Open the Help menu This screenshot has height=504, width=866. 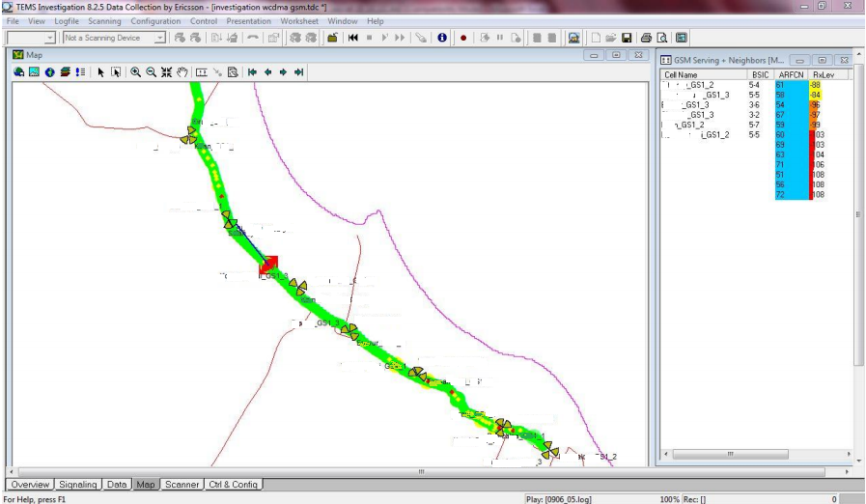(x=375, y=21)
